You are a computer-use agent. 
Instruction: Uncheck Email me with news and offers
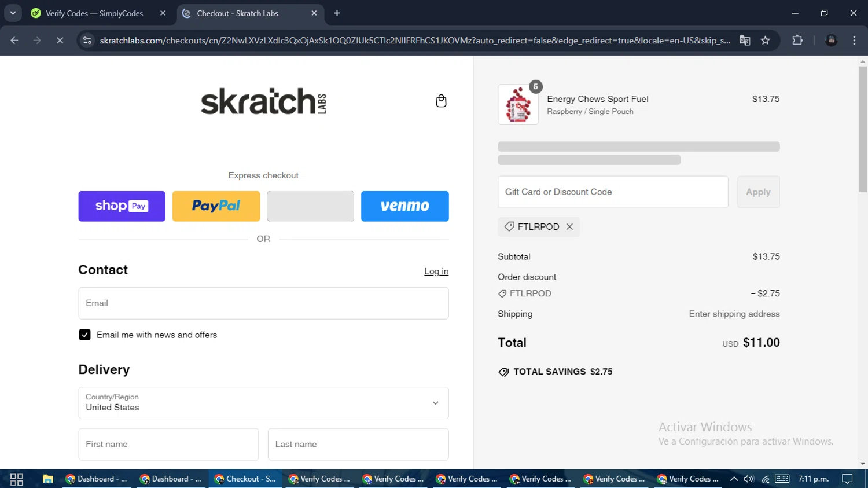click(84, 335)
